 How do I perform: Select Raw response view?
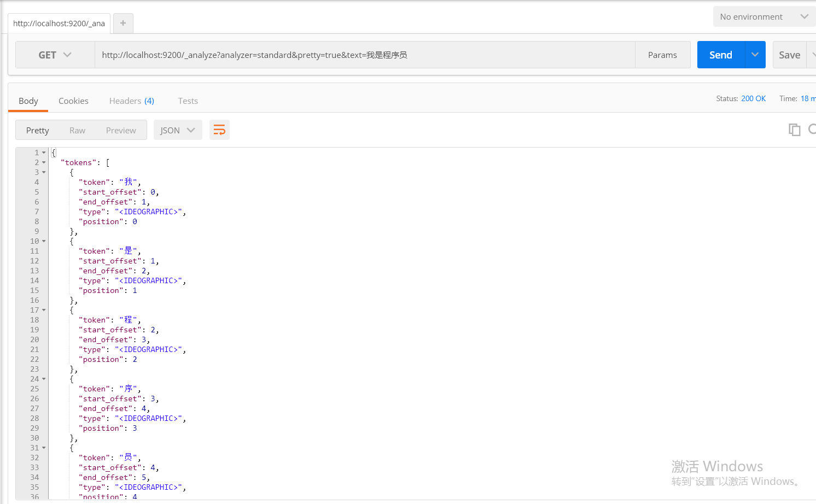point(77,130)
